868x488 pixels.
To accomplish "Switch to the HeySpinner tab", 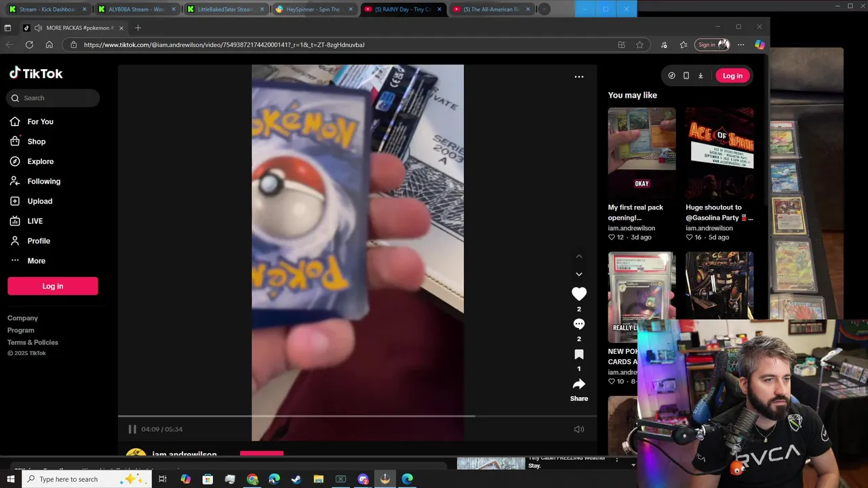I will 314,9.
